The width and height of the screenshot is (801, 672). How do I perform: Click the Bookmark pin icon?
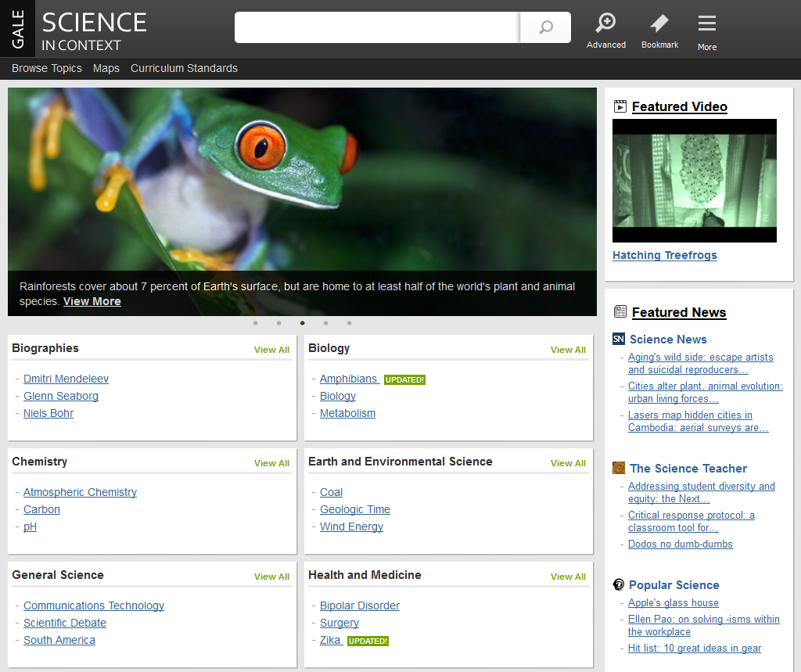click(659, 23)
